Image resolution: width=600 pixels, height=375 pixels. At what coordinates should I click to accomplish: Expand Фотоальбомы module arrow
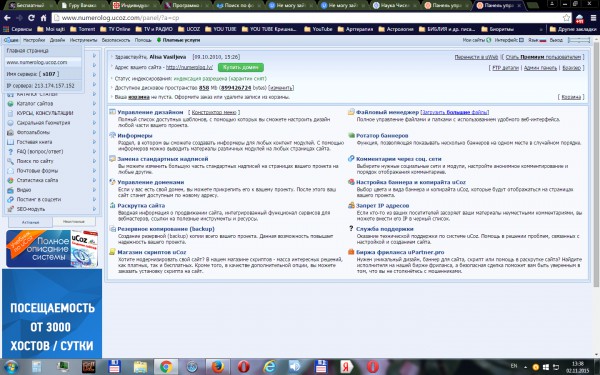(x=94, y=132)
